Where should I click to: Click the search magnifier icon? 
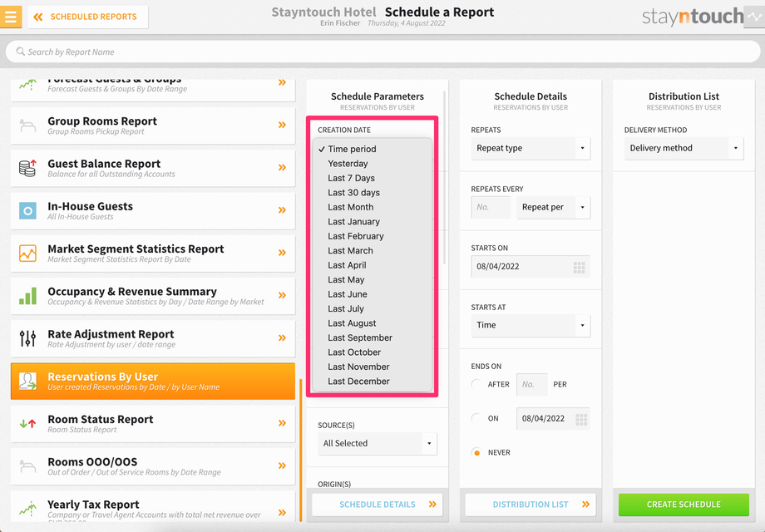[20, 52]
